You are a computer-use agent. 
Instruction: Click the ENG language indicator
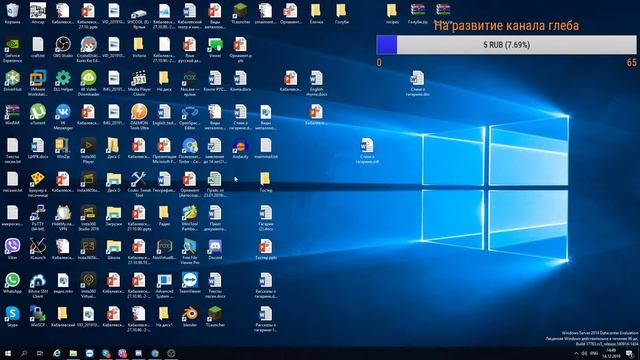coord(594,353)
